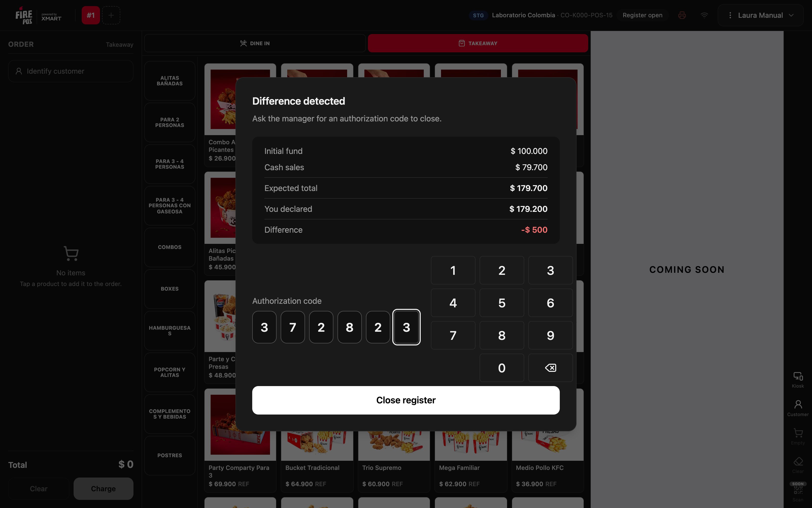The height and width of the screenshot is (508, 812).
Task: Click the Scan QR sidebar icon
Action: pyautogui.click(x=798, y=493)
